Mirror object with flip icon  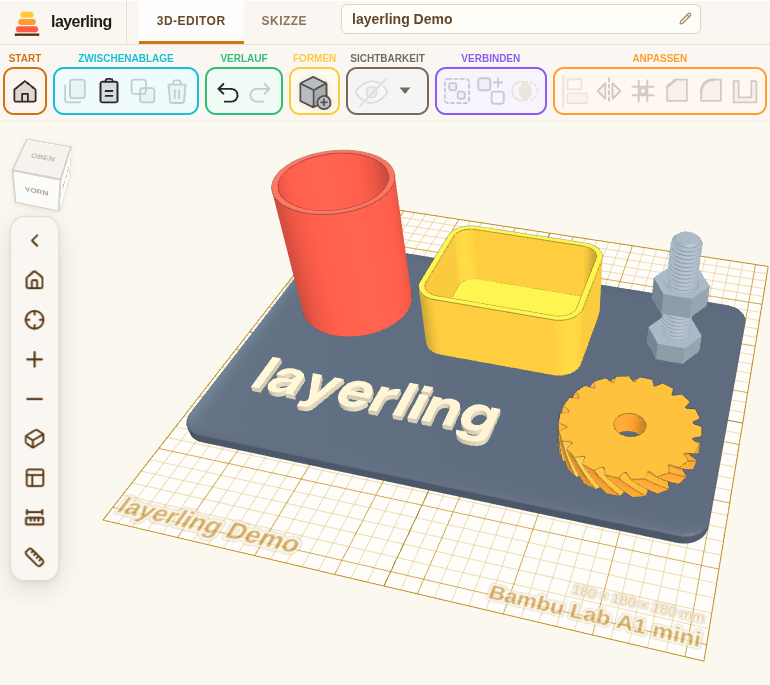coord(609,91)
